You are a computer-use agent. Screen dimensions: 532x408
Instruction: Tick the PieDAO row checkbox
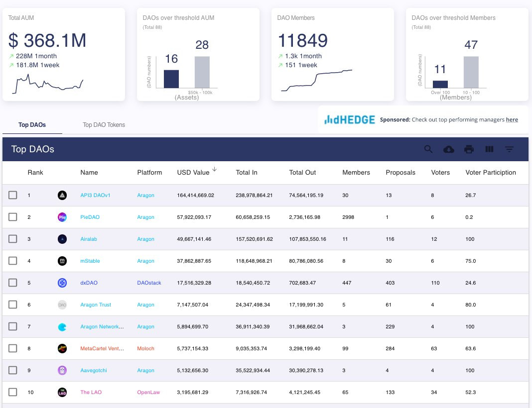pyautogui.click(x=13, y=217)
